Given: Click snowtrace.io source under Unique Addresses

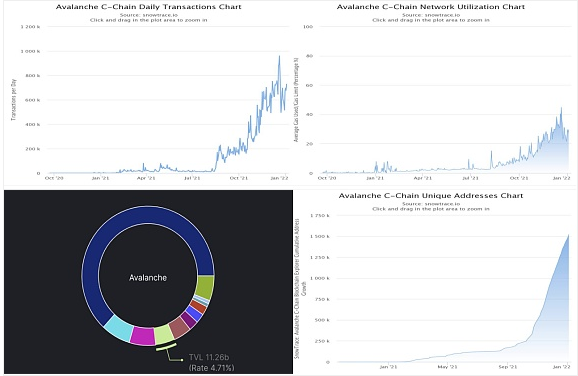Looking at the screenshot, I should (442, 204).
